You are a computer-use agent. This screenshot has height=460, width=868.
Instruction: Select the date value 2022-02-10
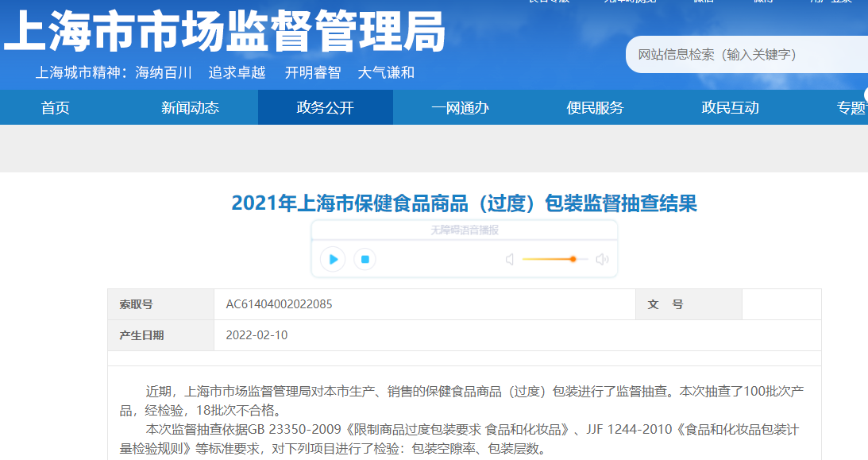[x=257, y=335]
